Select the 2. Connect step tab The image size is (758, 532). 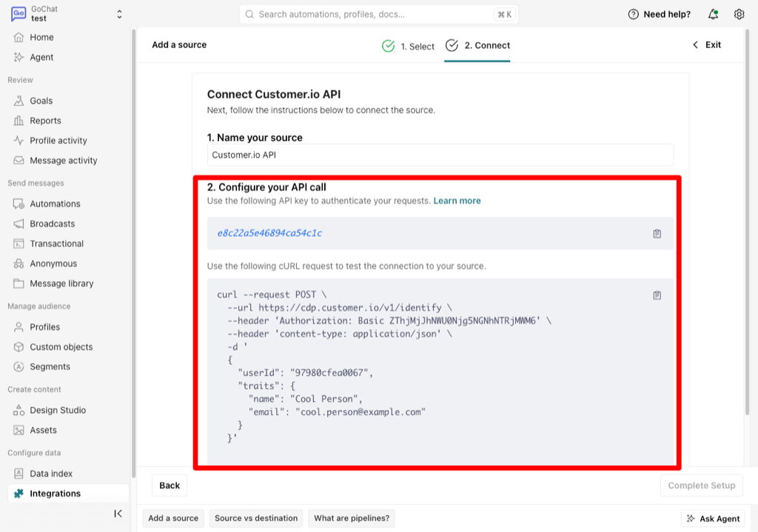point(477,45)
